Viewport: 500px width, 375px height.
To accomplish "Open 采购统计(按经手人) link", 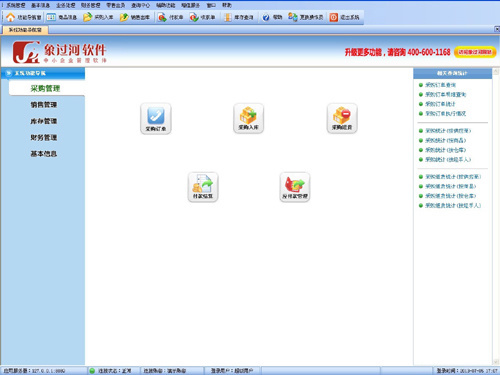I will click(x=448, y=160).
